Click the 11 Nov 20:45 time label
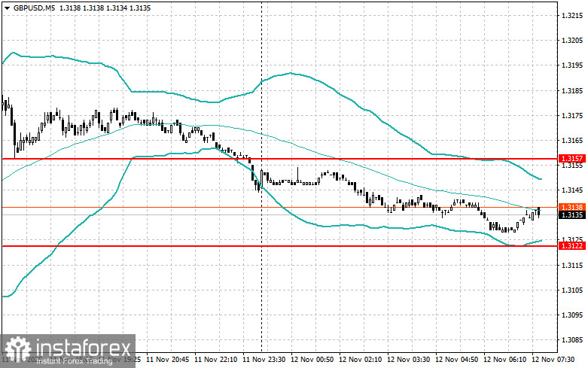The image size is (588, 368). pyautogui.click(x=168, y=360)
